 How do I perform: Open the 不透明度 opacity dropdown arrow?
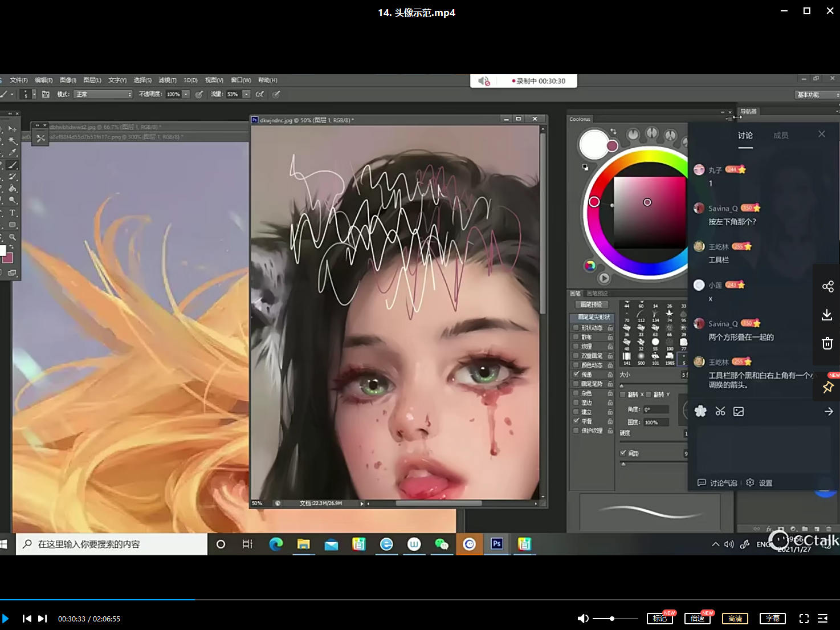pos(186,95)
